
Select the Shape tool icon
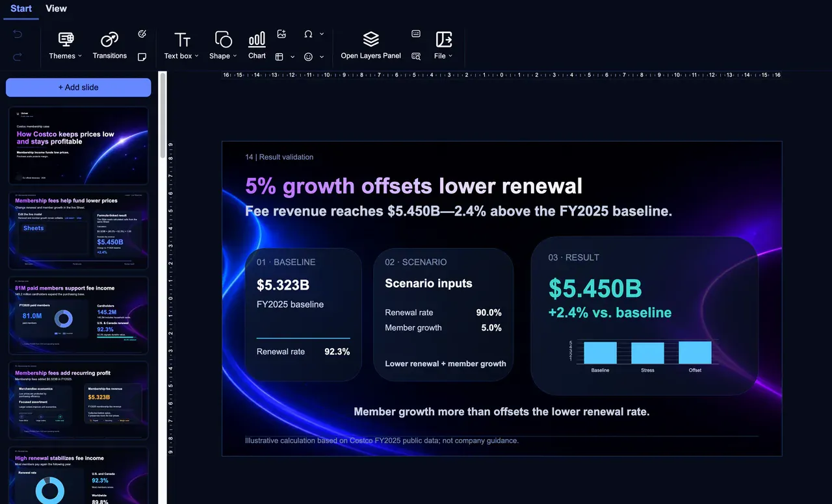click(223, 40)
